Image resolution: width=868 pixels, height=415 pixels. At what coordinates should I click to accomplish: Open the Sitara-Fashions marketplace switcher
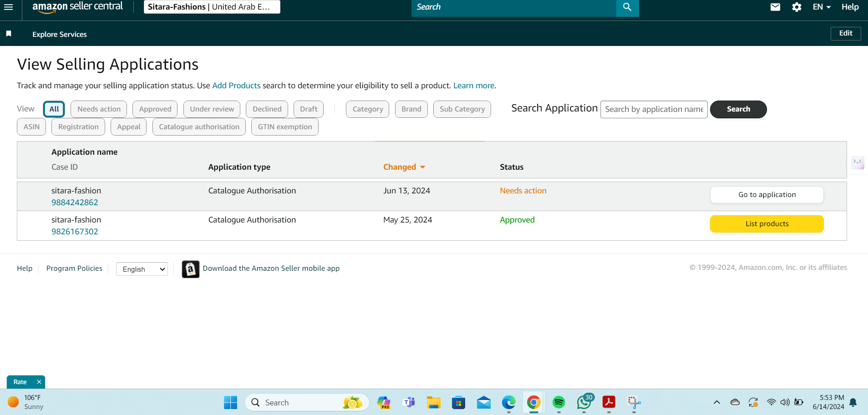(x=212, y=7)
